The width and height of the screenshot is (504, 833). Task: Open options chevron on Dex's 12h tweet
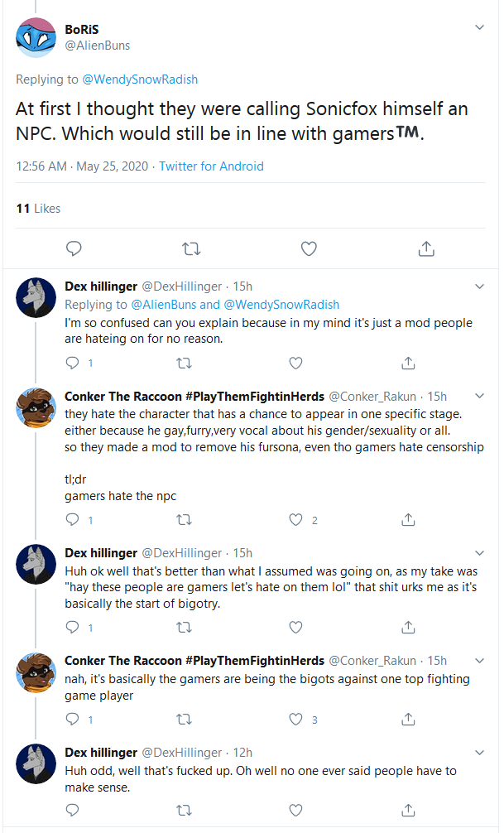point(479,753)
